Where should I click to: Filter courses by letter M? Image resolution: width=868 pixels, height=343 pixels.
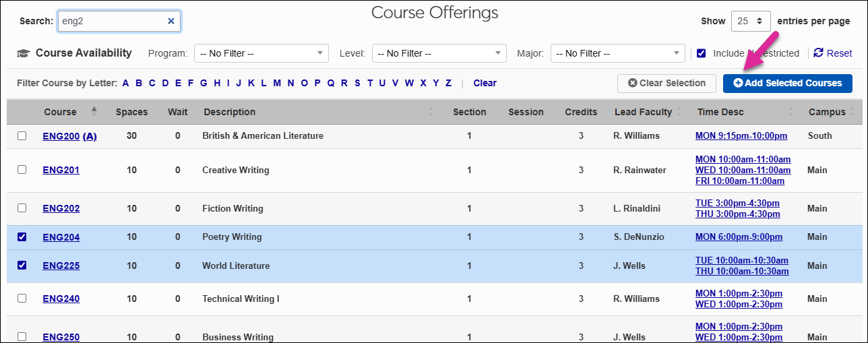277,83
